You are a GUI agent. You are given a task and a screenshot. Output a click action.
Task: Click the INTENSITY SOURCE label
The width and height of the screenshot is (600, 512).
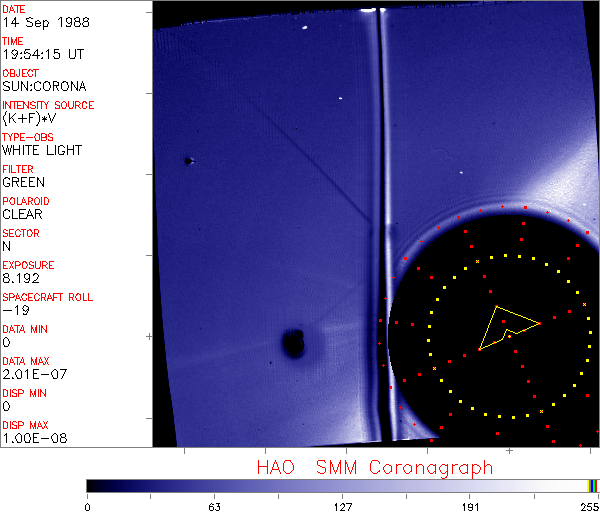click(48, 105)
